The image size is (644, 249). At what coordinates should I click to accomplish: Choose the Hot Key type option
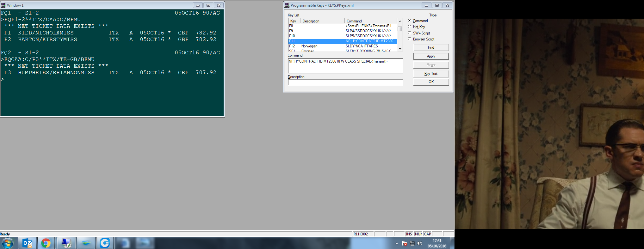[410, 27]
